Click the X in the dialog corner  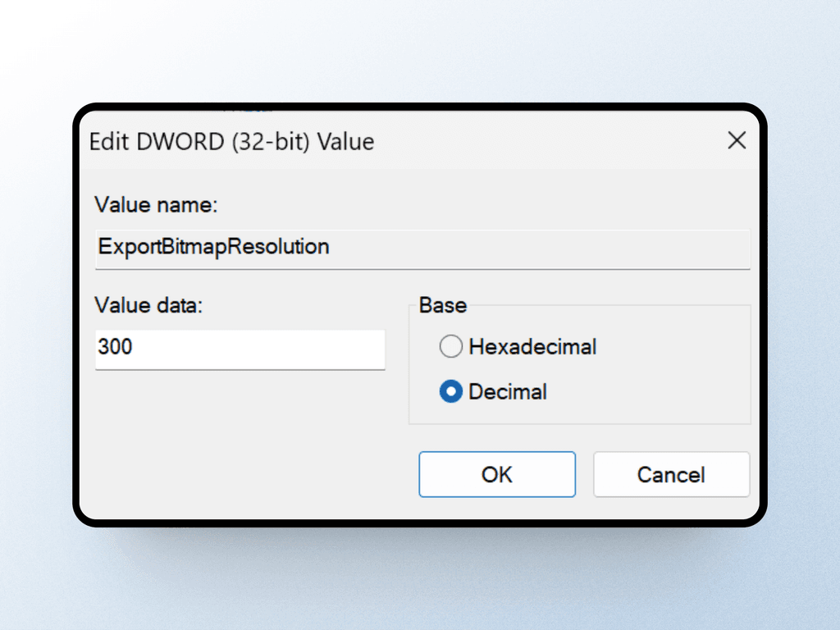click(737, 141)
